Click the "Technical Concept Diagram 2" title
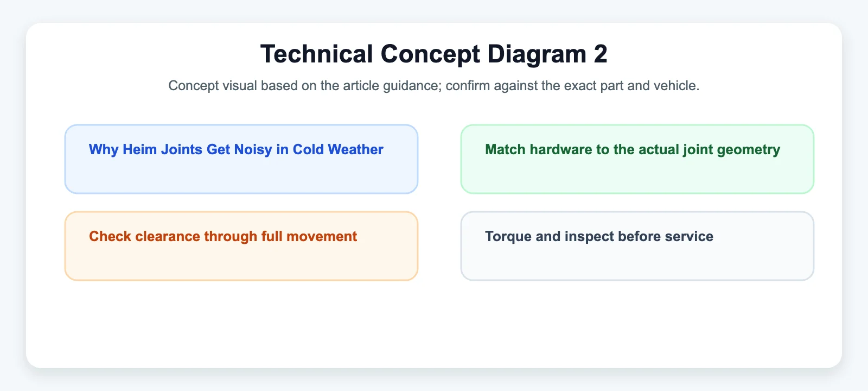 [x=434, y=54]
